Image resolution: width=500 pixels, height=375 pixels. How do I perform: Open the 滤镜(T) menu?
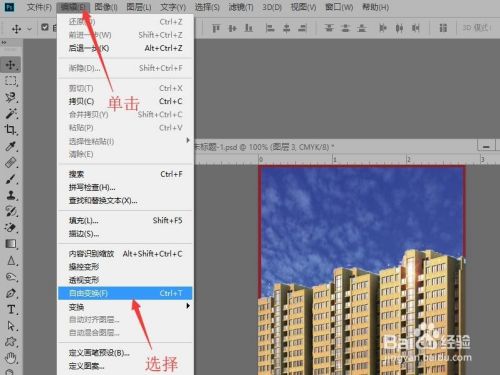(x=241, y=7)
